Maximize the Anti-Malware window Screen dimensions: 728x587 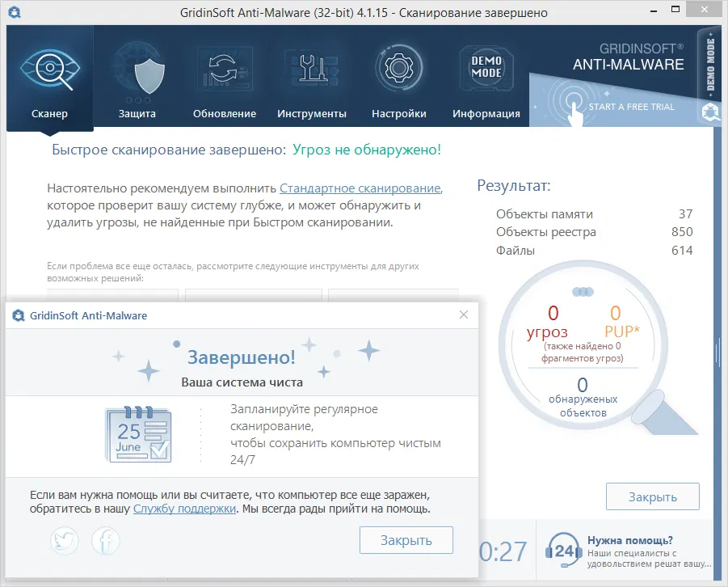(675, 9)
